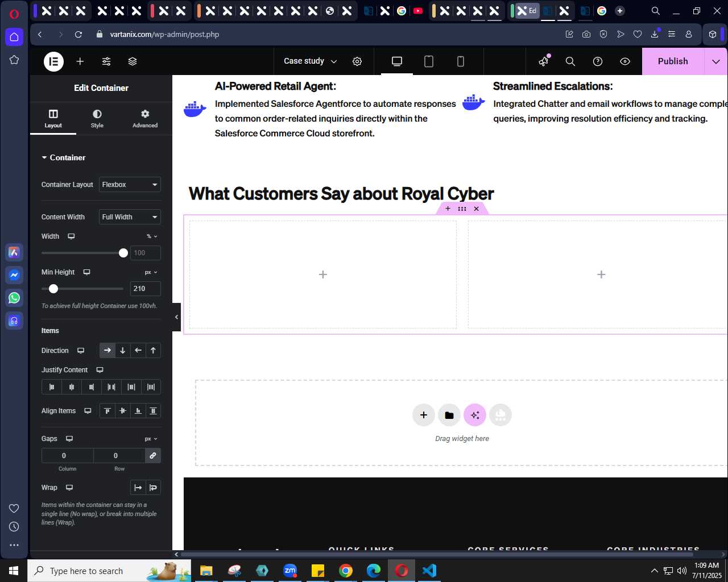
Task: Set Align Items to Center
Action: click(123, 411)
